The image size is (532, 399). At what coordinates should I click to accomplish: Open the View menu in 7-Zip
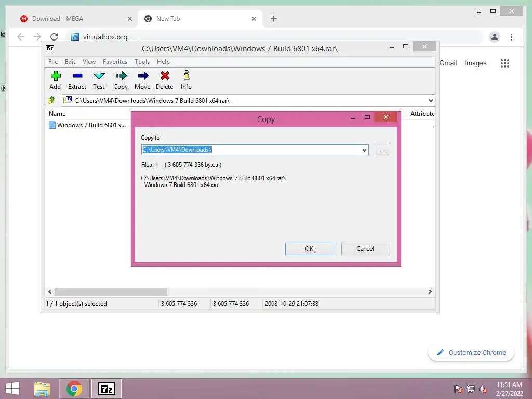click(89, 62)
